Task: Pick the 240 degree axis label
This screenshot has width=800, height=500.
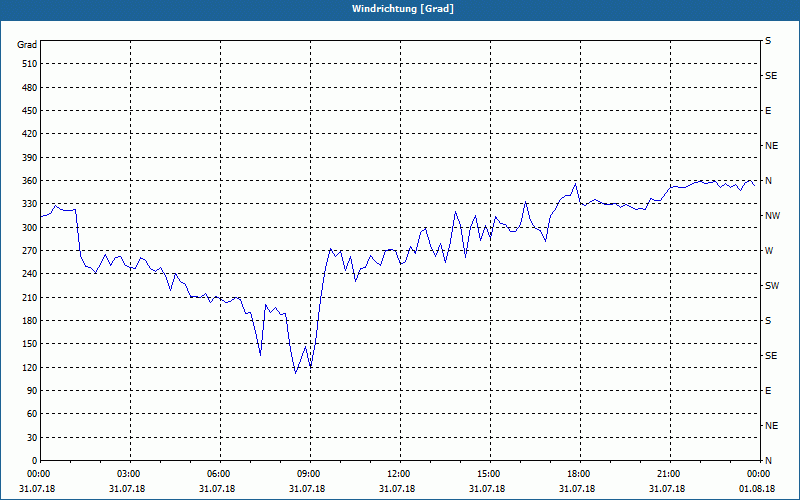Action: pyautogui.click(x=30, y=274)
